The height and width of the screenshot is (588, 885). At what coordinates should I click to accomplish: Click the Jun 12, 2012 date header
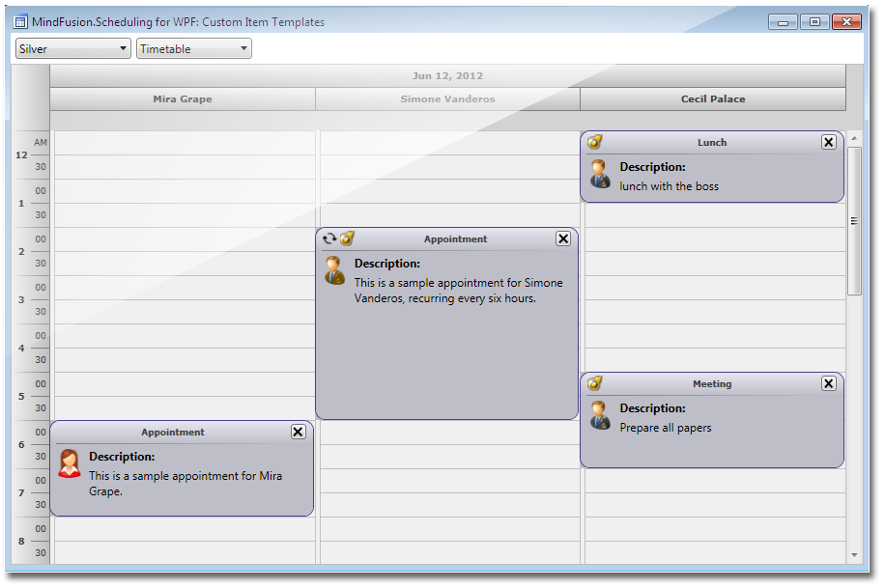(447, 76)
